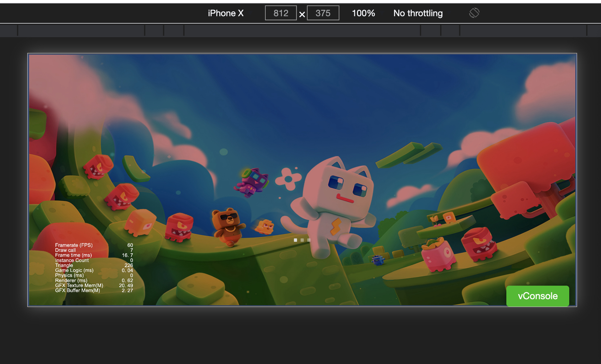Click the 226 triangle count value
Screen dimensions: 601x364
coord(129,265)
